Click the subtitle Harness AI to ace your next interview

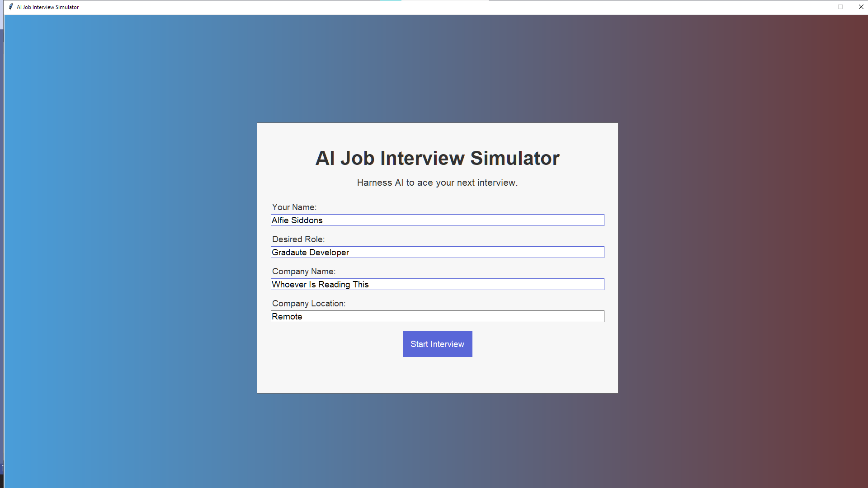click(437, 183)
